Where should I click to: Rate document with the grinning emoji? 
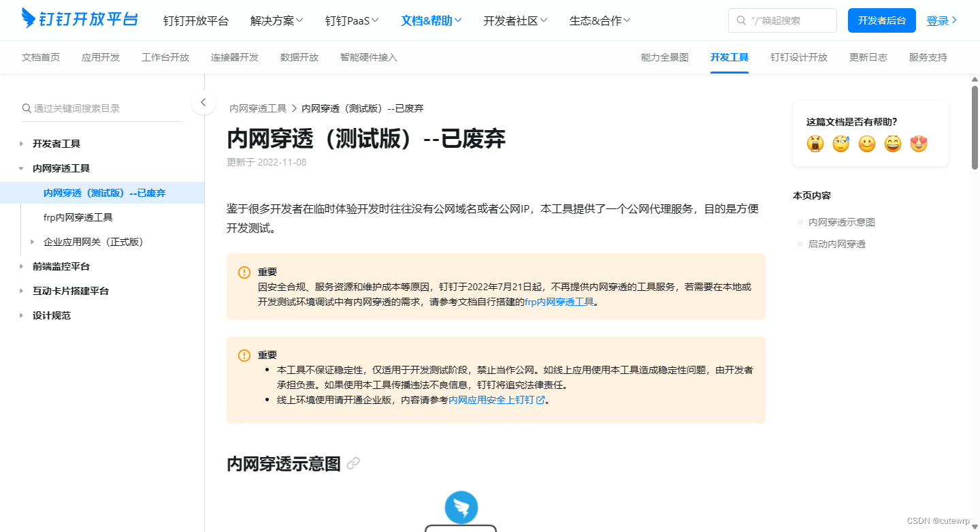(x=893, y=144)
